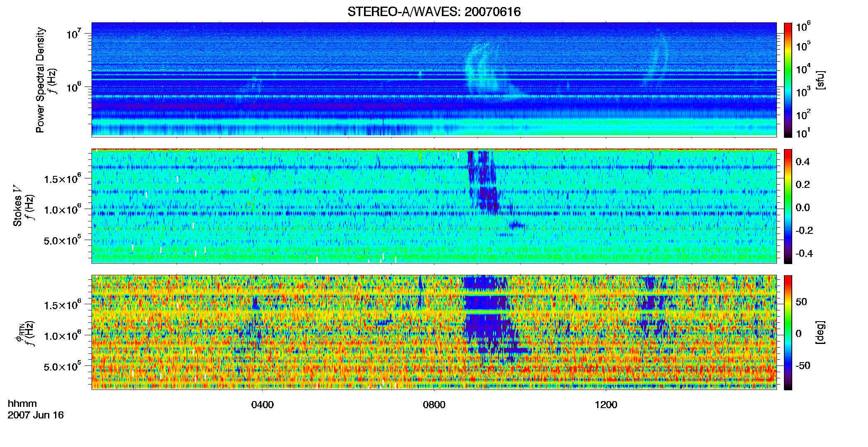Click the 1.5×10^6 tick of Stokes V panel
868x447 pixels.
click(62, 179)
